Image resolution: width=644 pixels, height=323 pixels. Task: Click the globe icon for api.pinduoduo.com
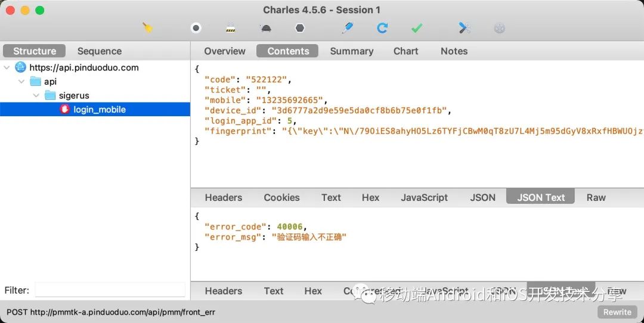click(x=20, y=67)
